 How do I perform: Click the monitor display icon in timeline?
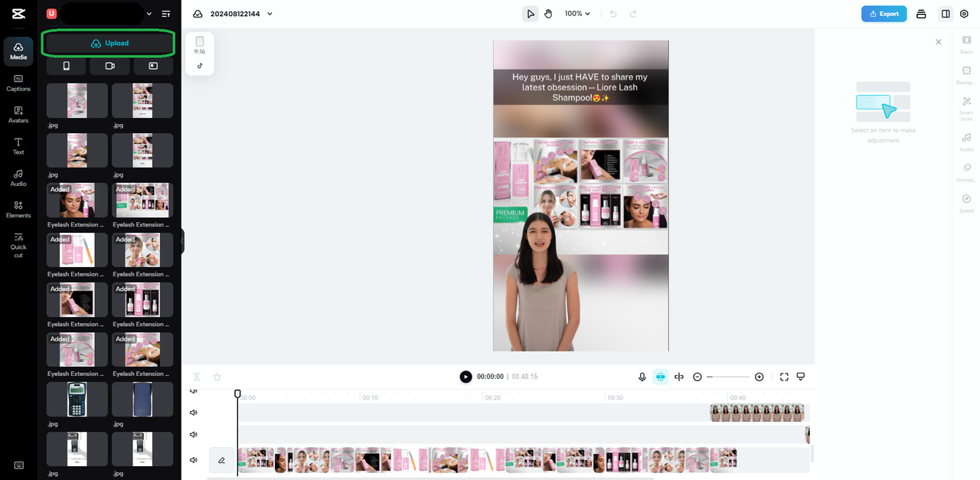click(801, 377)
